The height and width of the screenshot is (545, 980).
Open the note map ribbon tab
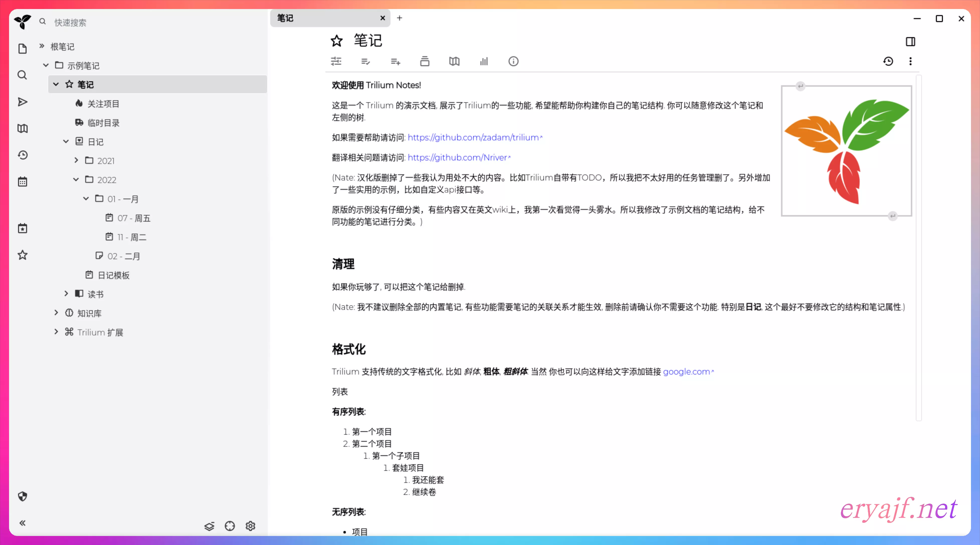pyautogui.click(x=454, y=61)
